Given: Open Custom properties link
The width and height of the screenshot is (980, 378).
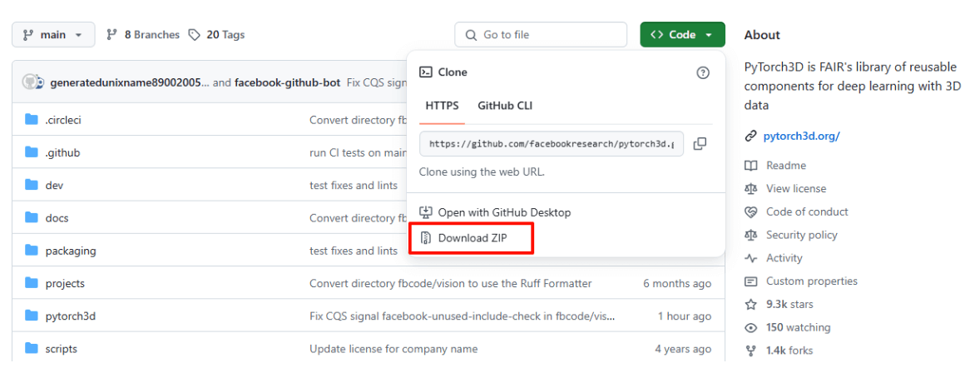Looking at the screenshot, I should pyautogui.click(x=812, y=281).
